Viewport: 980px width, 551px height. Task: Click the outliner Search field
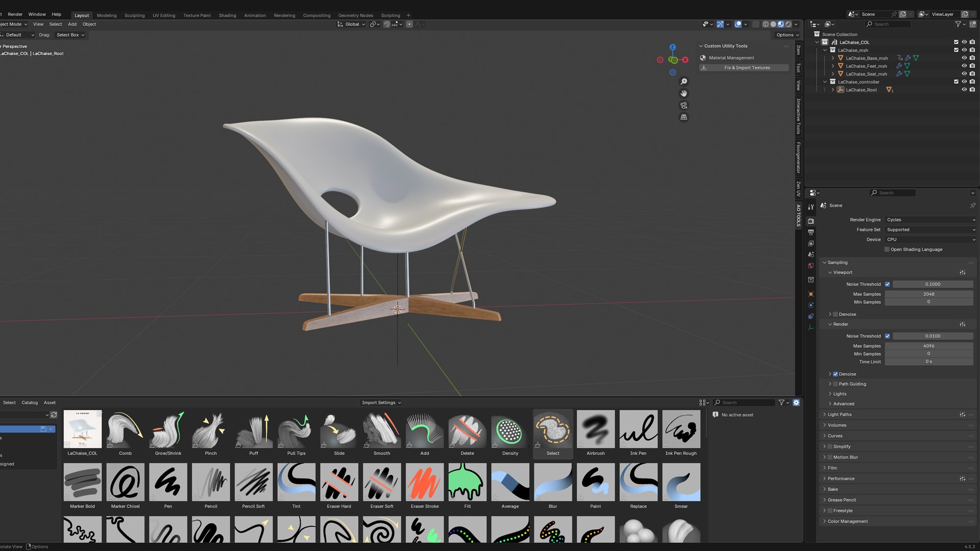point(887,24)
